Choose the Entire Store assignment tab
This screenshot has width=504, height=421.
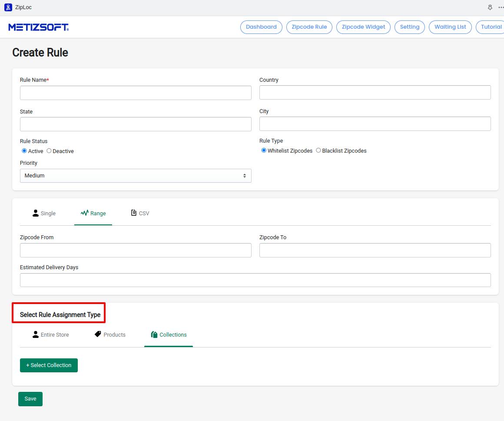tap(50, 335)
